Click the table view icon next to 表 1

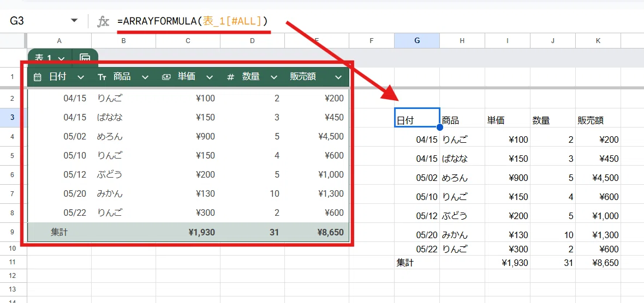coord(85,58)
